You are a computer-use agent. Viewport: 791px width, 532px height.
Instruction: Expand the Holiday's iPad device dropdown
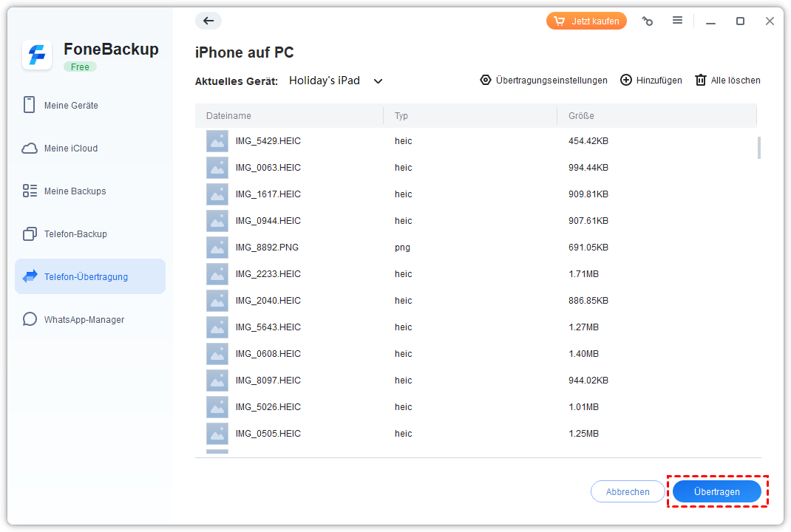378,81
